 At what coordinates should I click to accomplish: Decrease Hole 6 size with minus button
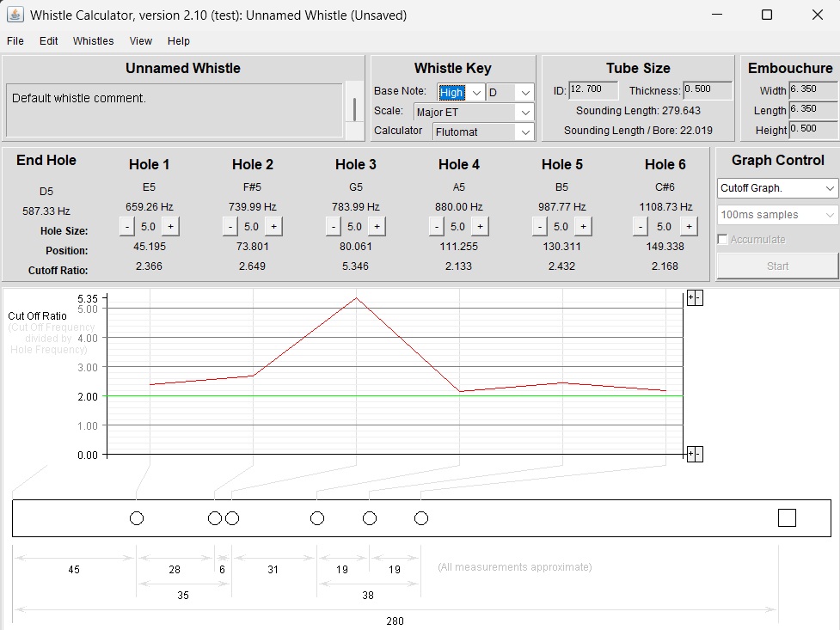[641, 226]
